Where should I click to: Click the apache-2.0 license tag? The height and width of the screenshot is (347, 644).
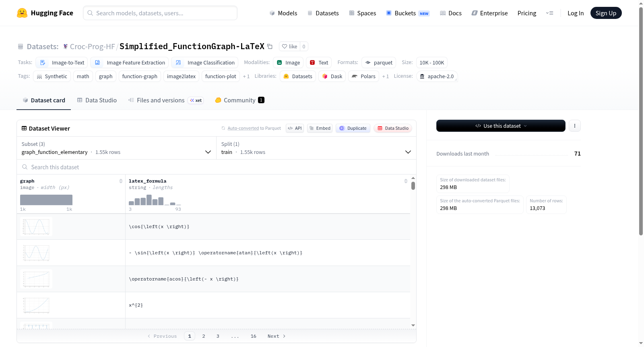[x=437, y=76]
